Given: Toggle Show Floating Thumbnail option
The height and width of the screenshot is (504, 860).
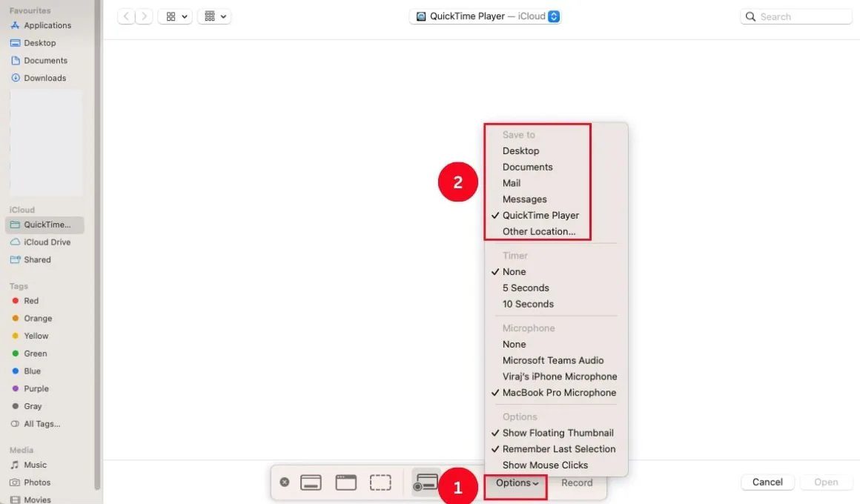Looking at the screenshot, I should (556, 433).
